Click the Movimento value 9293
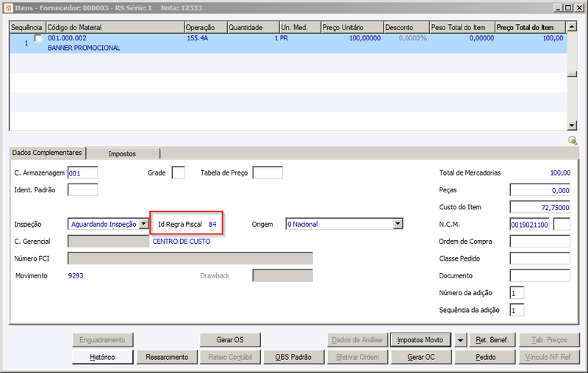The height and width of the screenshot is (373, 588). (x=76, y=275)
